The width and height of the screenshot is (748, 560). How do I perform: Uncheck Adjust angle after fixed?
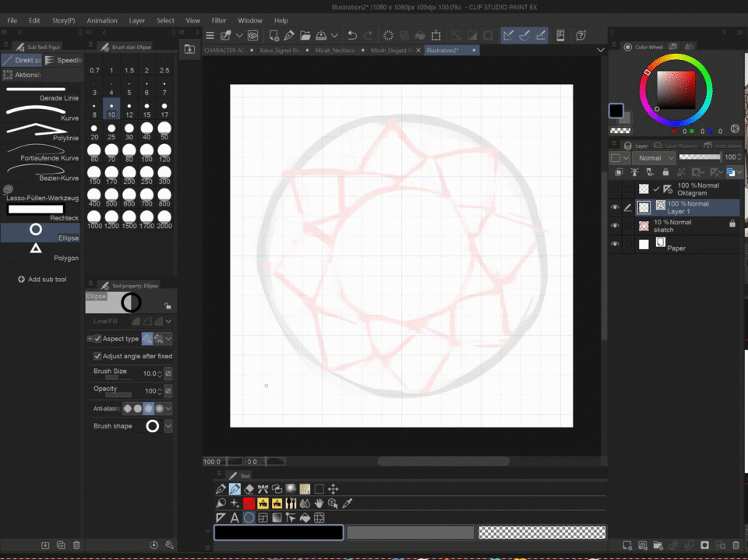click(x=97, y=356)
